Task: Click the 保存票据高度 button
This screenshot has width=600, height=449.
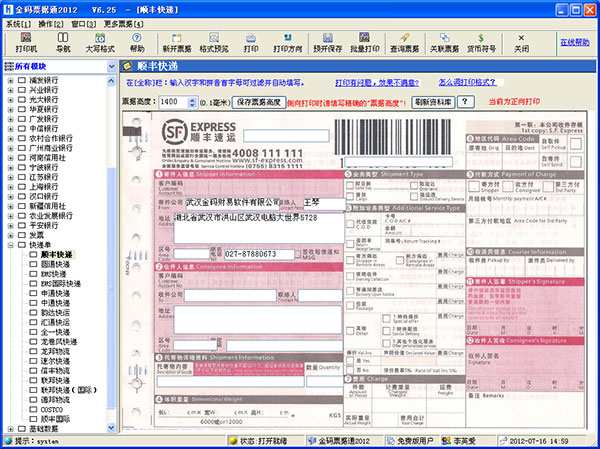Action: [259, 102]
